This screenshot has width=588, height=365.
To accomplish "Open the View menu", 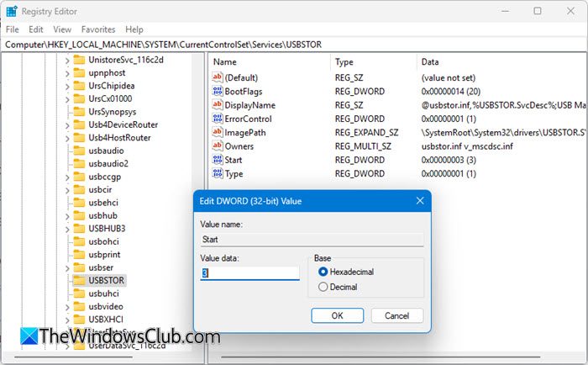I will [62, 29].
